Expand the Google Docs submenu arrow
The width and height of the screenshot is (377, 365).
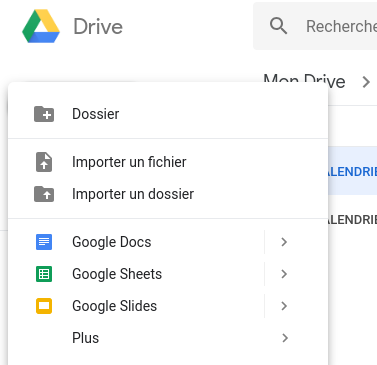pos(284,242)
